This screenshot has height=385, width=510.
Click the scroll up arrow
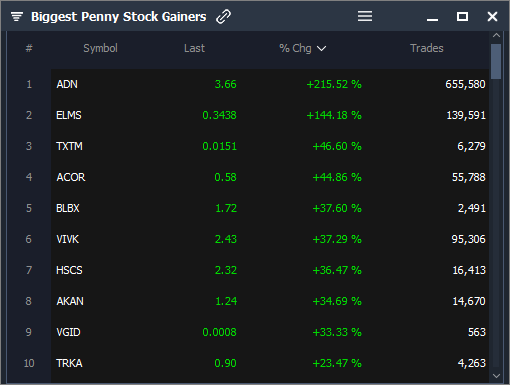(x=496, y=35)
